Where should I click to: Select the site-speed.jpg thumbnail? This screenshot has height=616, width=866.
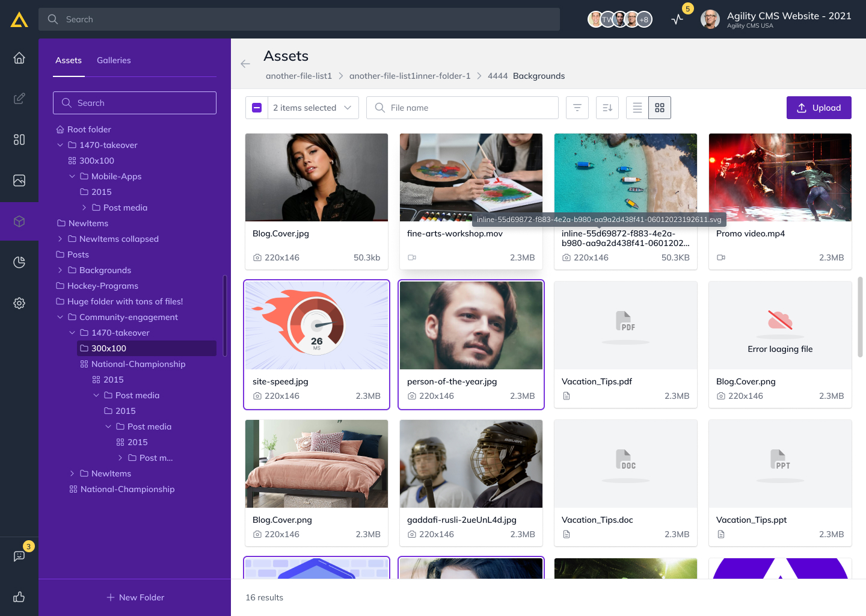point(316,325)
